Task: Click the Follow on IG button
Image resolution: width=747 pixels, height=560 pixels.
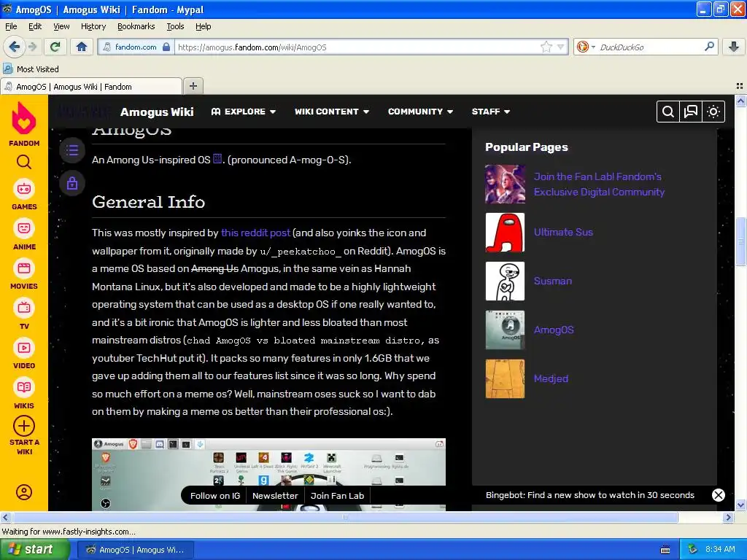Action: 215,496
